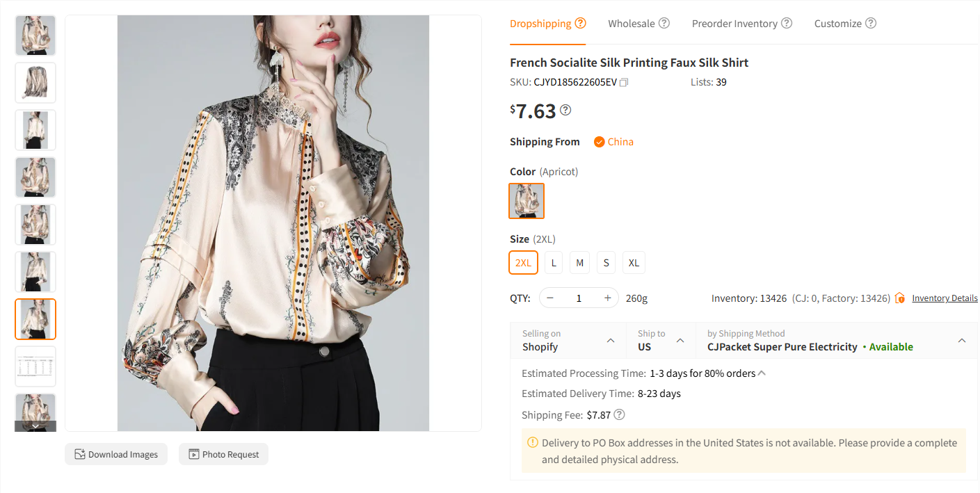The width and height of the screenshot is (980, 493).
Task: Click the Photo Request button
Action: click(x=223, y=454)
